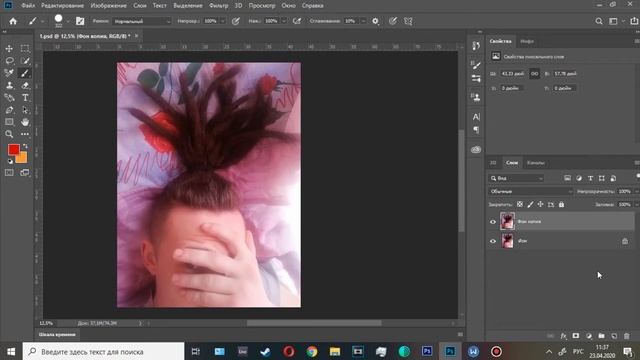Open the Smoothing 10% slider dropdown
Screen dimensions: 640x360
point(363,21)
